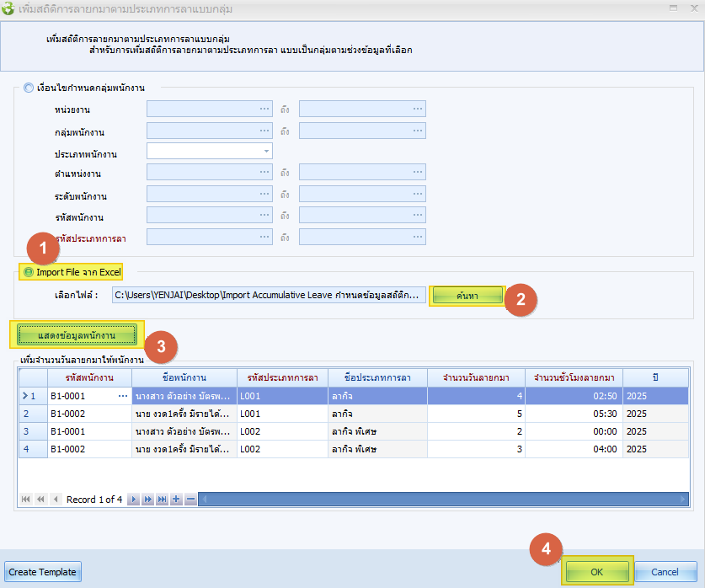Image resolution: width=705 pixels, height=588 pixels.
Task: Open the ประเภทพนักงาน dropdown
Action: 266,151
